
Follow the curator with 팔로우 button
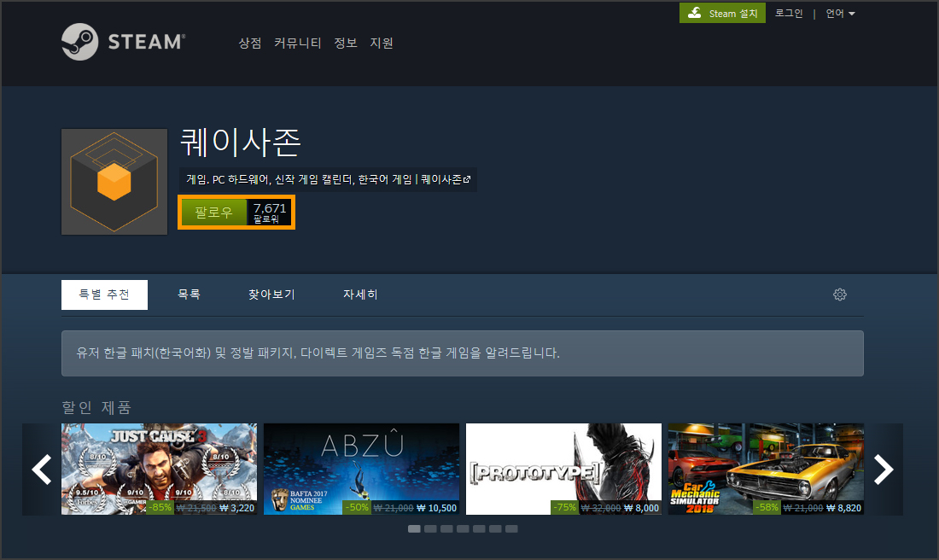coord(213,212)
